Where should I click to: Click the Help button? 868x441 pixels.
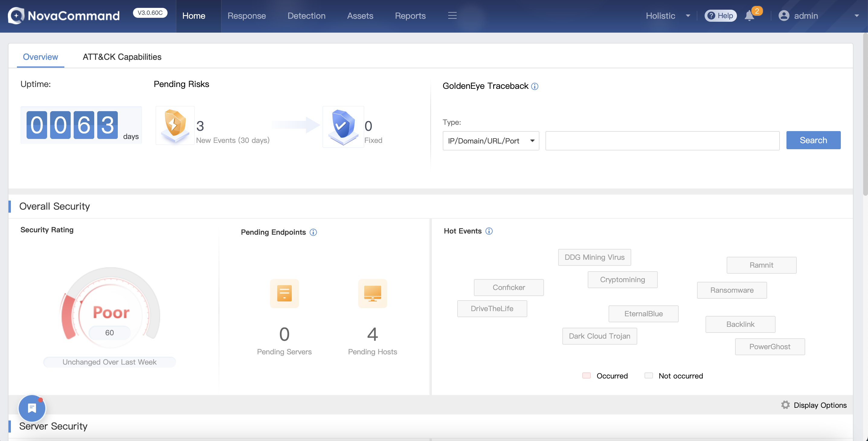pos(720,16)
